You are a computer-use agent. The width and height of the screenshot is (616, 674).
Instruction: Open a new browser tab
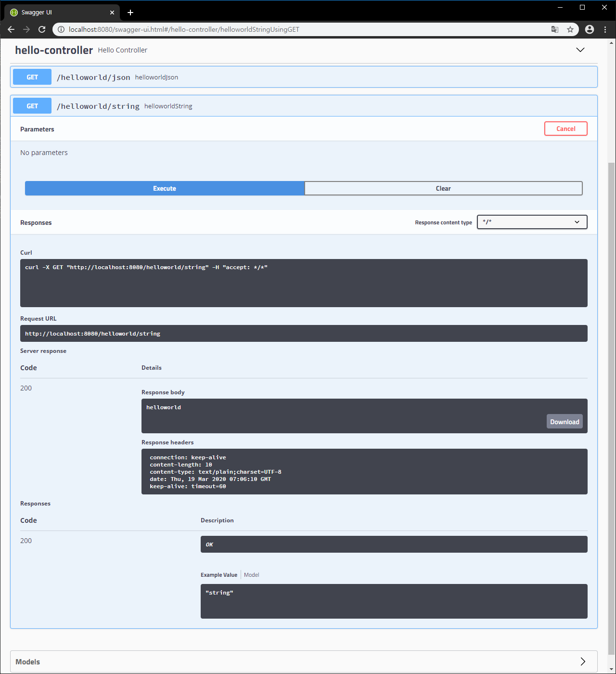(x=130, y=13)
